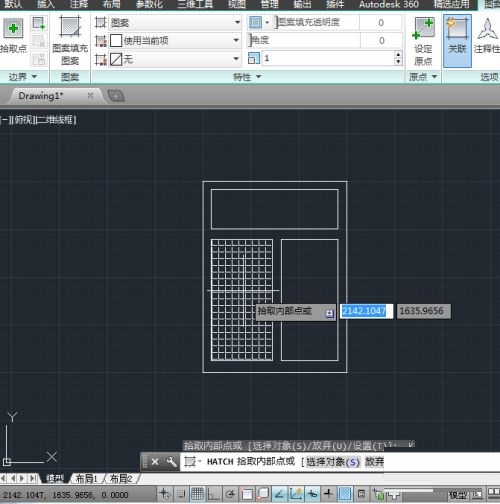Toggle the Associative (关联) hatch option

[457, 41]
